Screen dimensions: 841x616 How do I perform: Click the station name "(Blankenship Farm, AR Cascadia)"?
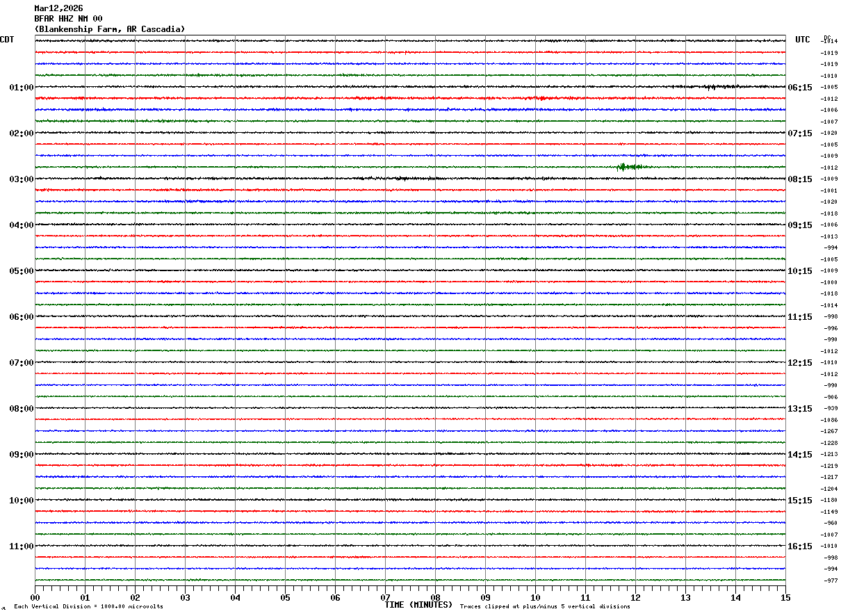(110, 29)
